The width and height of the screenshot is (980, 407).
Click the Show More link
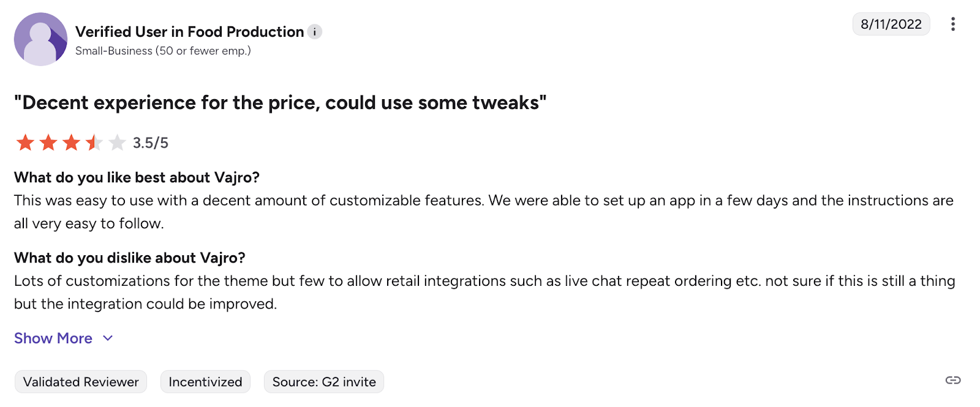tap(53, 338)
